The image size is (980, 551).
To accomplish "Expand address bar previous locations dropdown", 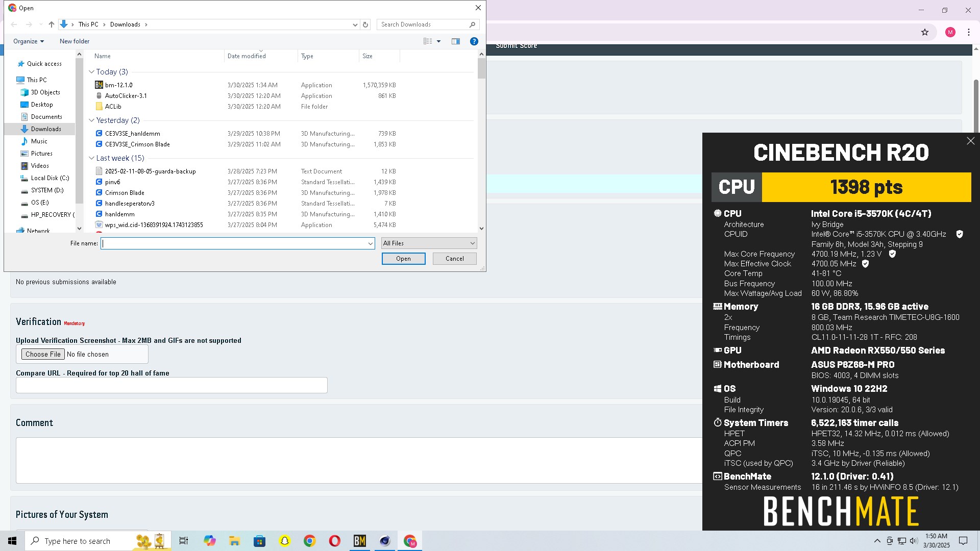I will pos(355,24).
